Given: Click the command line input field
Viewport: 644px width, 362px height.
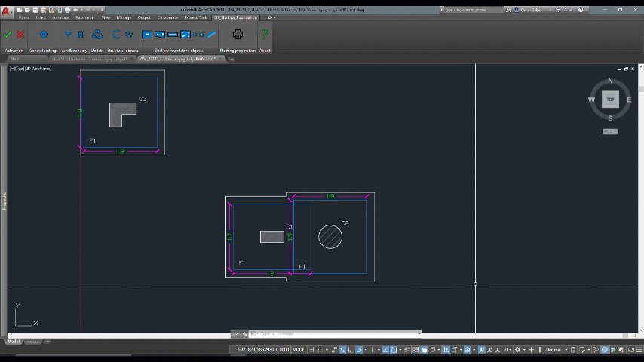Looking at the screenshot, I should (332, 333).
